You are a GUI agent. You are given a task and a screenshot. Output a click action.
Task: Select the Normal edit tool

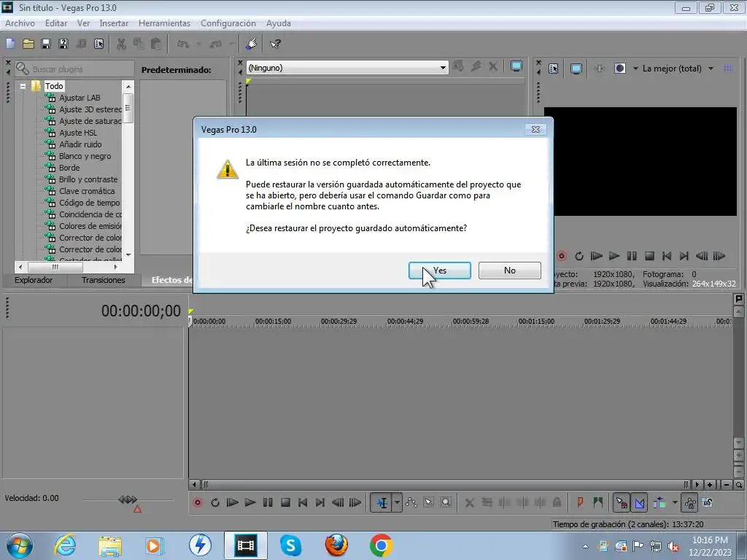[382, 502]
